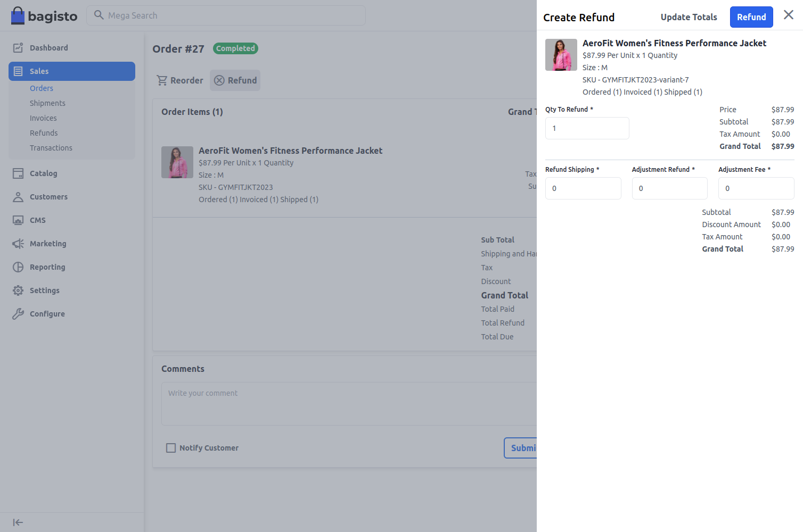Click the Mega Search input box
Screen dimensions: 803x532
point(226,15)
